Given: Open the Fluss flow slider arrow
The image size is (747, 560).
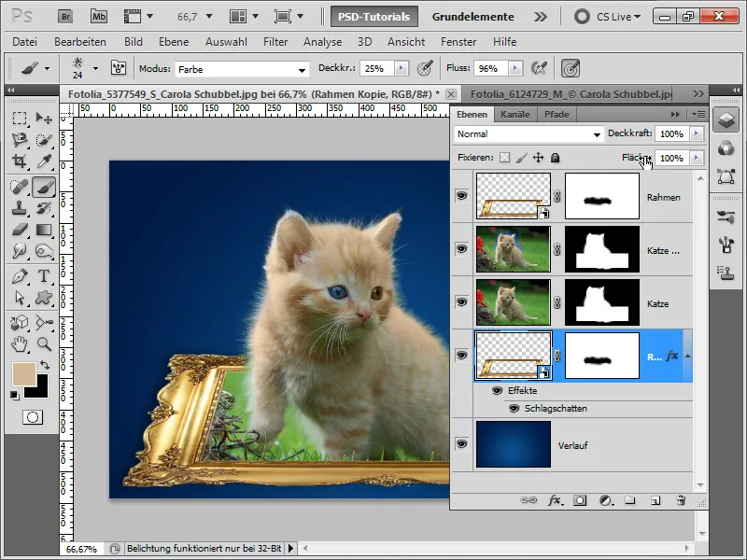Looking at the screenshot, I should tap(514, 68).
